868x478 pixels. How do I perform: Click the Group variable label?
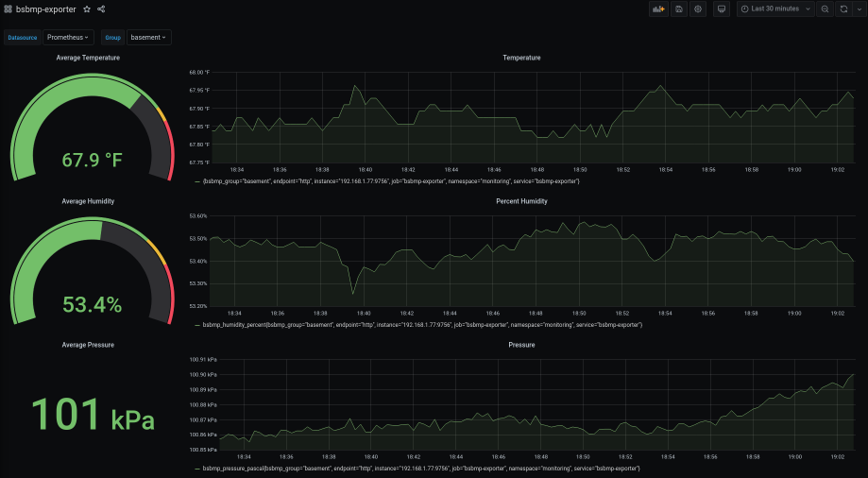tap(113, 37)
